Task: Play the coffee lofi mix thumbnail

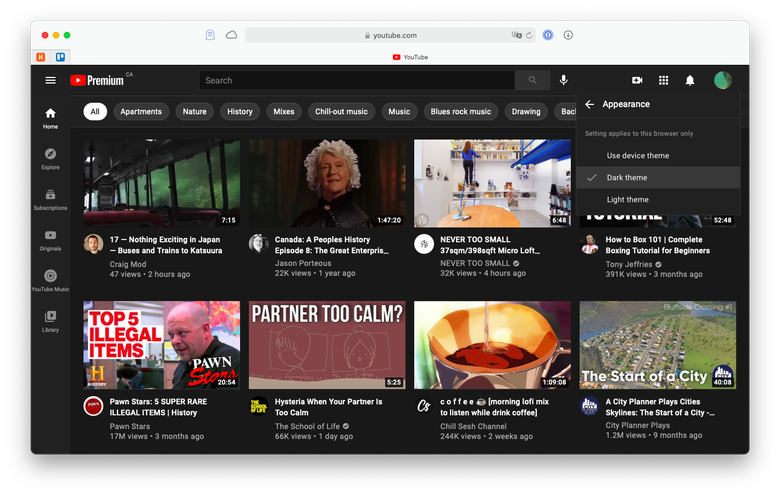Action: point(492,345)
